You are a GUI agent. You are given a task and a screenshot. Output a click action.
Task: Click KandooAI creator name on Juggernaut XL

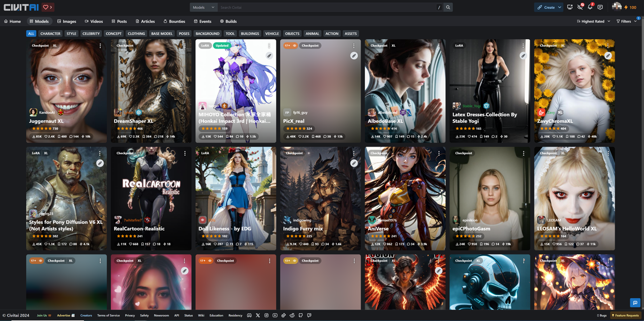47,112
